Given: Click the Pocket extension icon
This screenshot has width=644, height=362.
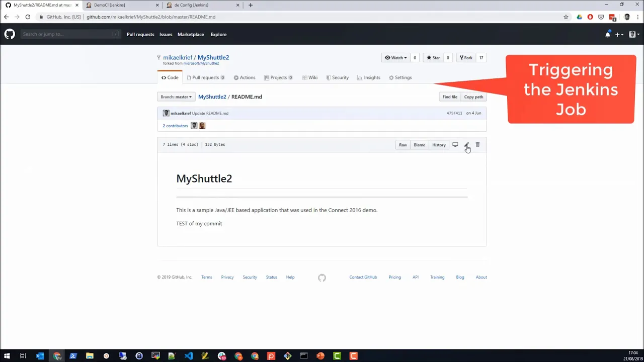Looking at the screenshot, I should [x=601, y=17].
